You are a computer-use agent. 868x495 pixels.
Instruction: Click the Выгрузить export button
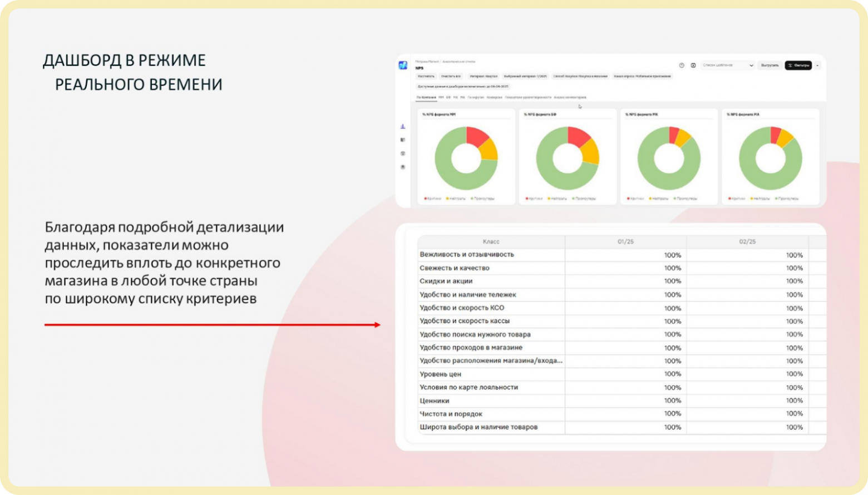tap(769, 65)
